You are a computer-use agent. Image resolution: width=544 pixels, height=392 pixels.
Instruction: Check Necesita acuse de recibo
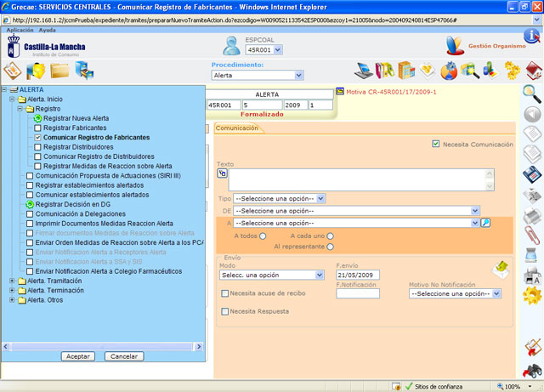pyautogui.click(x=224, y=293)
